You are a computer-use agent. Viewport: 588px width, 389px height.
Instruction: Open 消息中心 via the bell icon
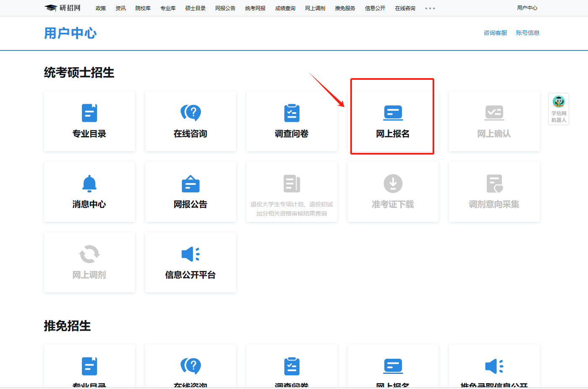pyautogui.click(x=89, y=183)
